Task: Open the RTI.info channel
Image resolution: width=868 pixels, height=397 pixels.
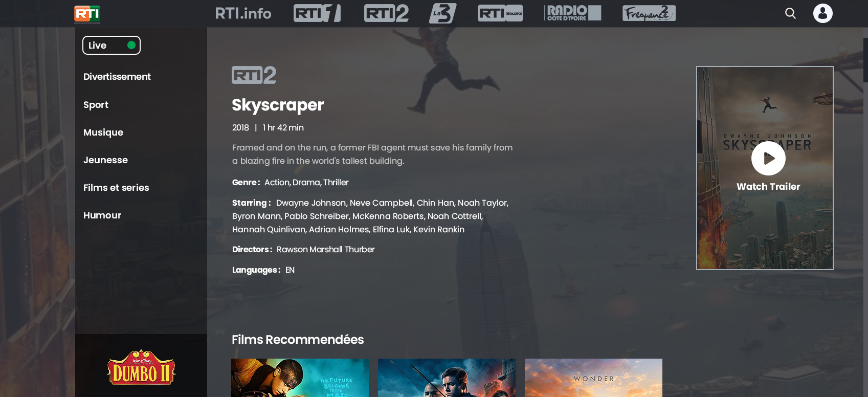Action: 243,13
